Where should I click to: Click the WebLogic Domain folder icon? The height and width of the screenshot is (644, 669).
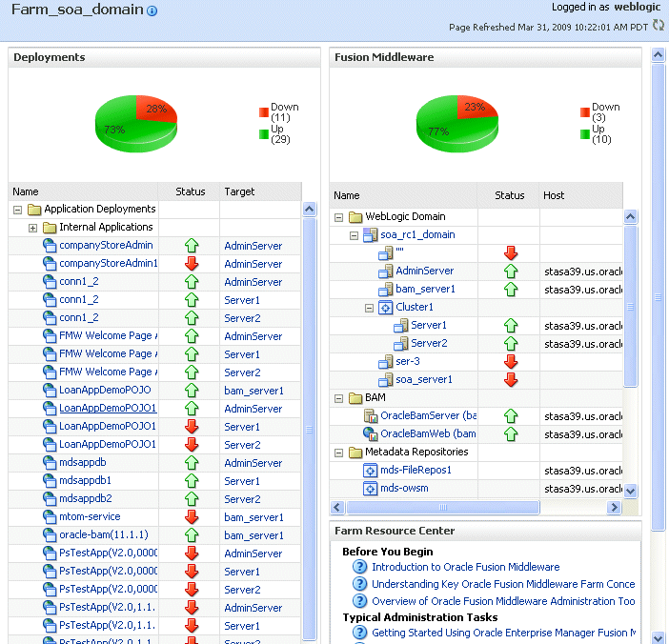[355, 217]
